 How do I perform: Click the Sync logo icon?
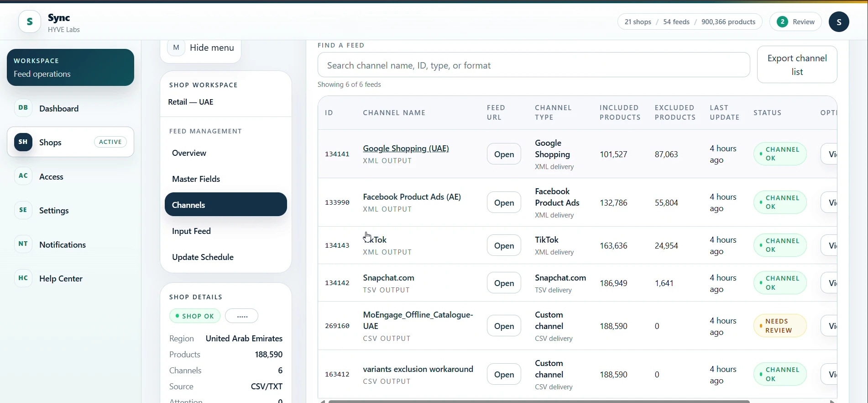pos(30,21)
